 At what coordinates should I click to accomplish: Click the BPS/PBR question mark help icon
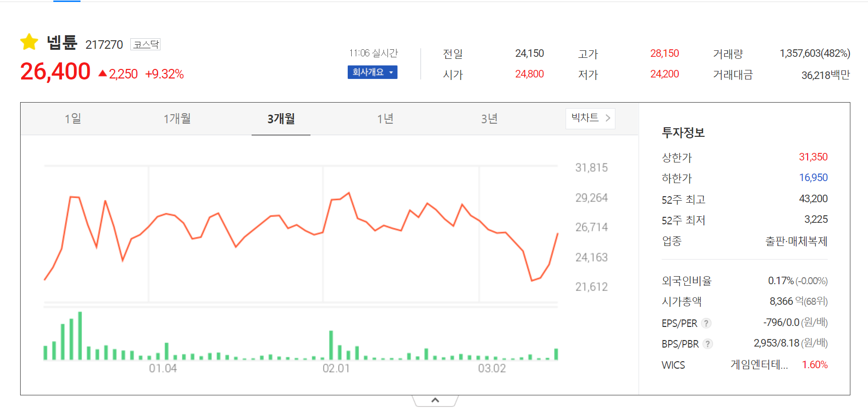(708, 344)
